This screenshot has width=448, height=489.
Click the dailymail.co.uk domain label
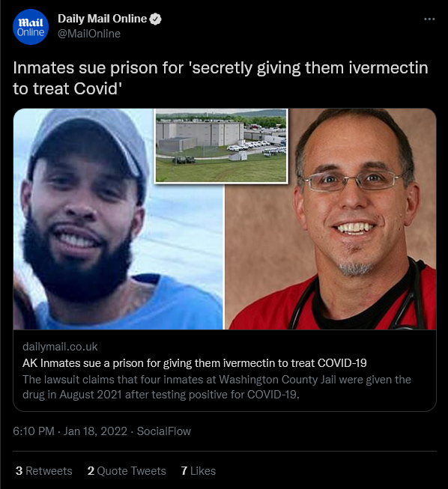pos(60,347)
